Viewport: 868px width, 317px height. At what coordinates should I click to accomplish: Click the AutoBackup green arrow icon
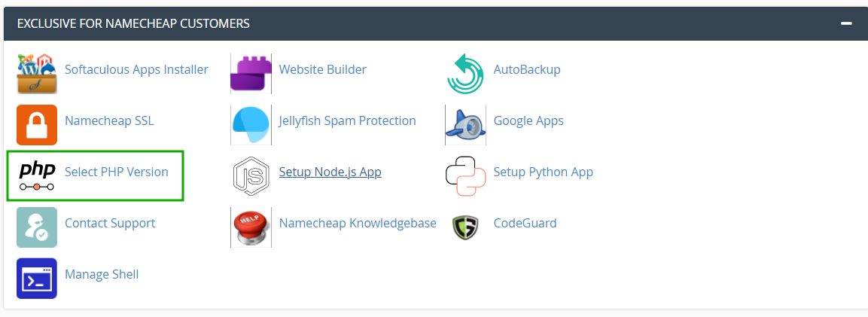click(465, 74)
